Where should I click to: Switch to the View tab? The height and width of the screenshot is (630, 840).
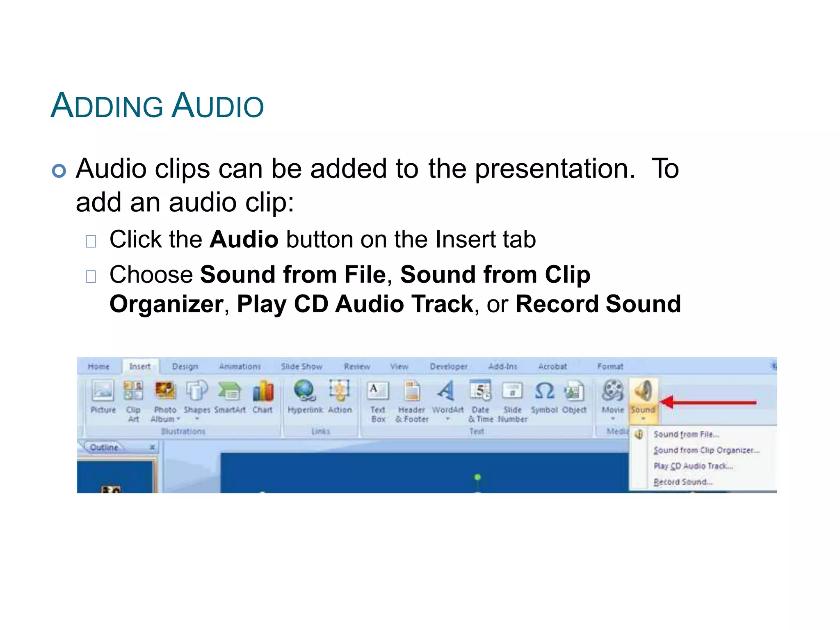tap(399, 366)
